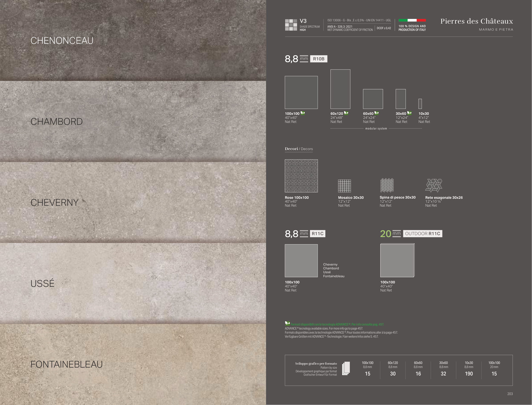Click the 60x120 tile format outline

(340, 89)
